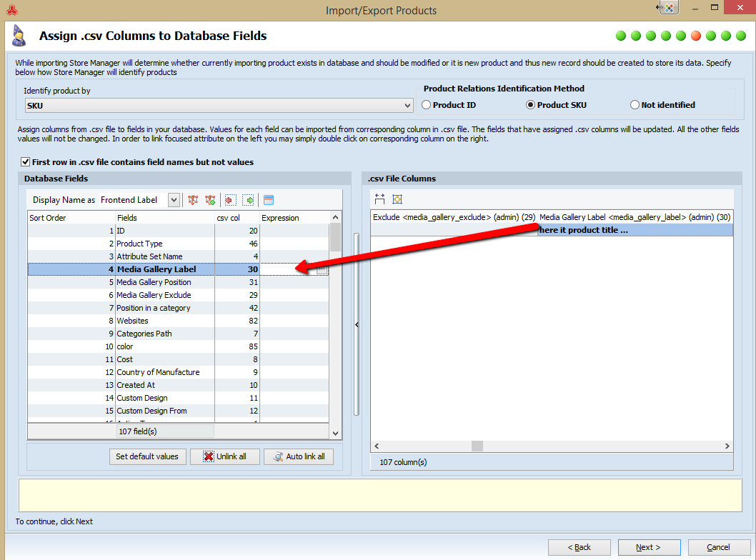Select the Categories Path field row
756x560 pixels.
(x=144, y=334)
